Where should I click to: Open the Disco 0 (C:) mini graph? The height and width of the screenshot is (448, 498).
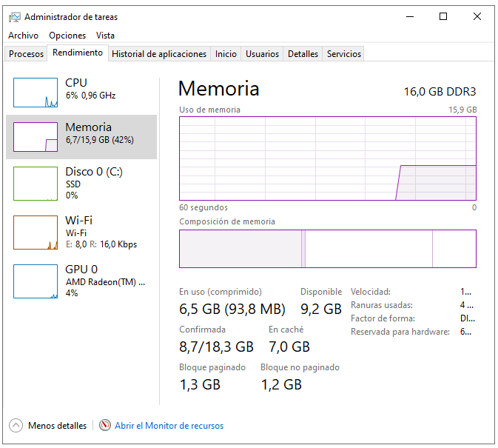pyautogui.click(x=36, y=184)
